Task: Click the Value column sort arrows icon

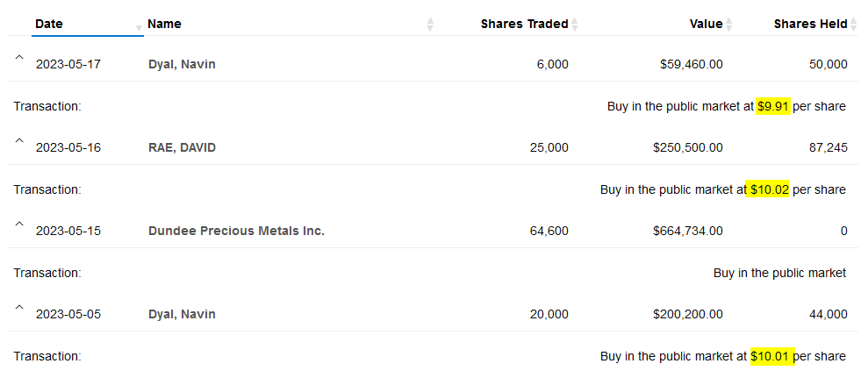Action: point(729,25)
